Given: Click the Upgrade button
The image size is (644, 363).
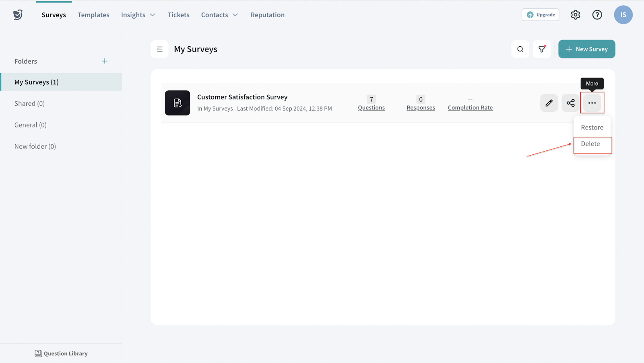Looking at the screenshot, I should (540, 15).
